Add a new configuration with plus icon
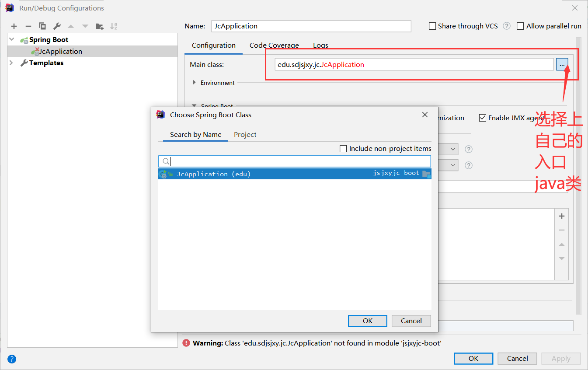Viewport: 588px width, 370px height. click(14, 26)
